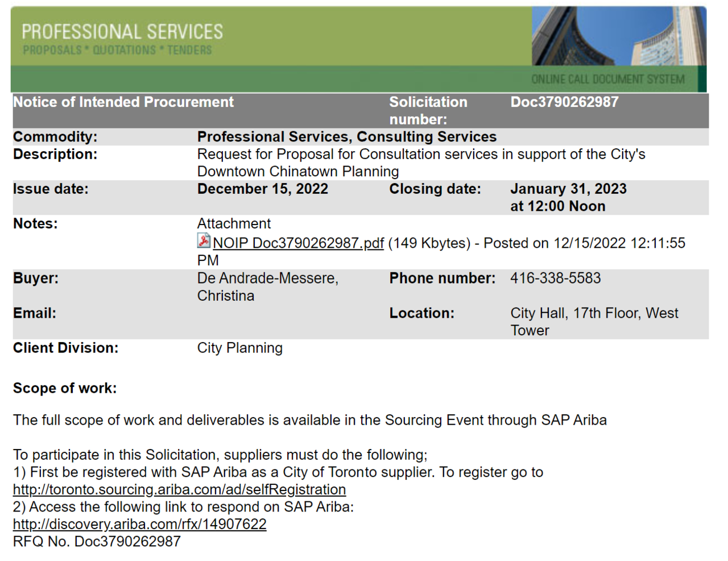
Task: Click the City Planning client division value
Action: tap(239, 348)
